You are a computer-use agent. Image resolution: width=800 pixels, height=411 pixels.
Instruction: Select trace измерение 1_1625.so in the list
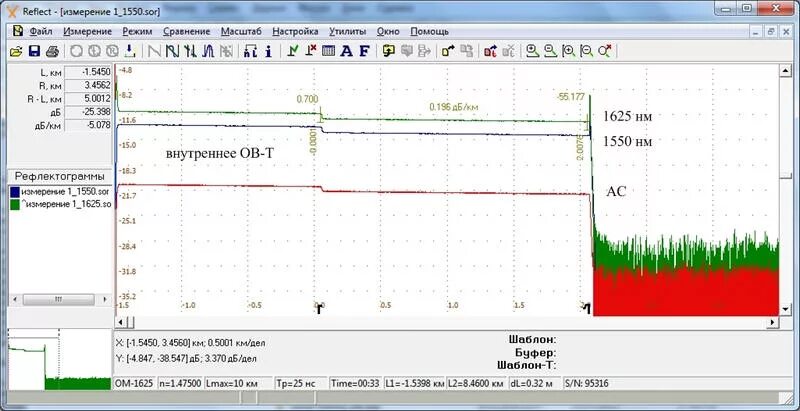(x=65, y=204)
